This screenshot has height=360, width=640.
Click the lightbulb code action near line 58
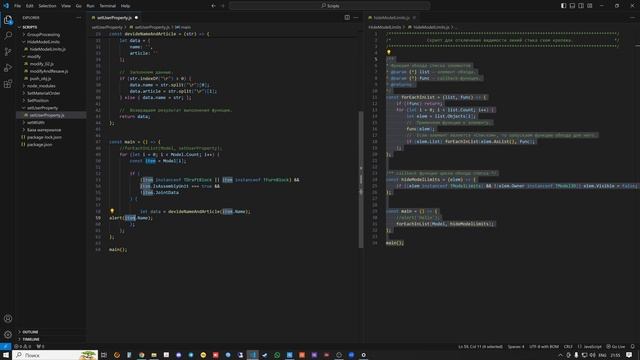pyautogui.click(x=112, y=211)
